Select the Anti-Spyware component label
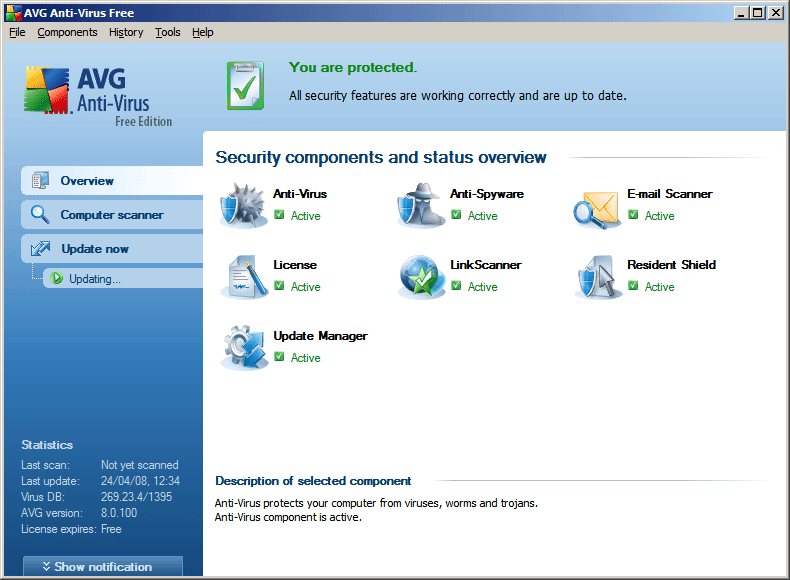Viewport: 790px width, 580px height. (487, 194)
